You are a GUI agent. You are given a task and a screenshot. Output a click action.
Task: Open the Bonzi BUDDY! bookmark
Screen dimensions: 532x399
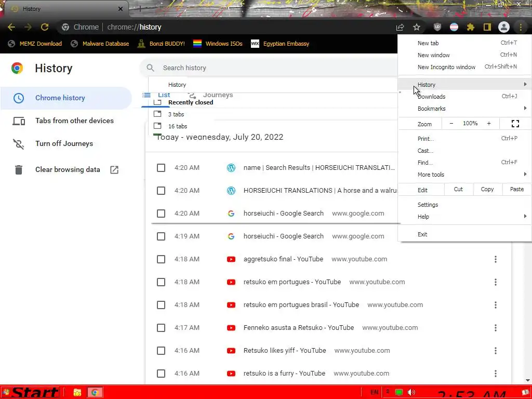click(x=161, y=44)
